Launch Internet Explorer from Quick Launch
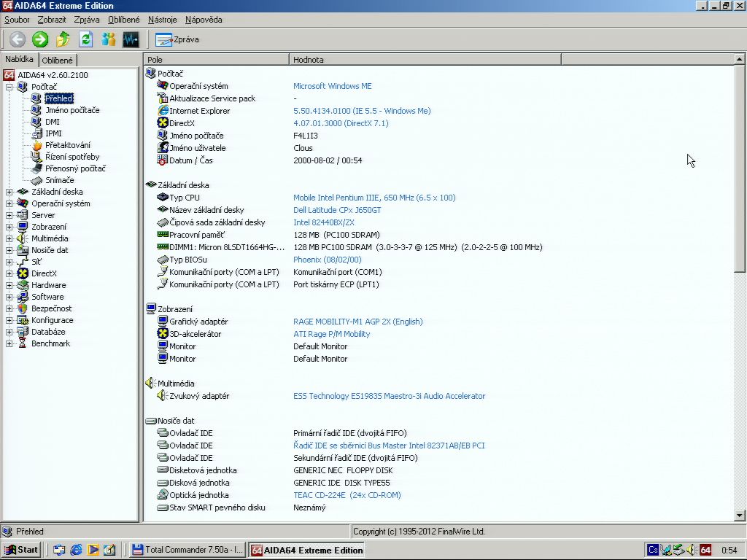Screen dimensions: 747x560 click(76, 550)
